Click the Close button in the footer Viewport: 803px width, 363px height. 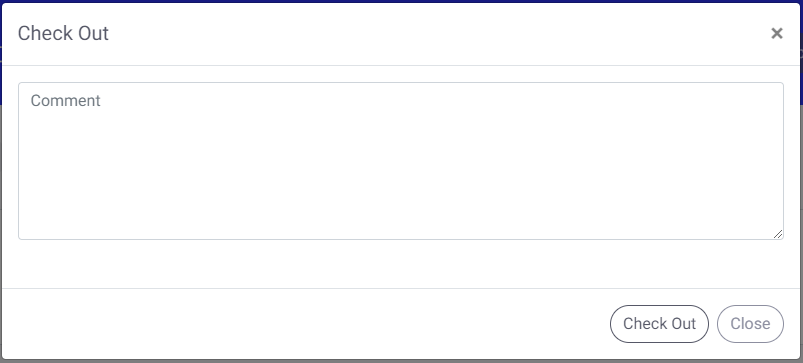pyautogui.click(x=750, y=324)
